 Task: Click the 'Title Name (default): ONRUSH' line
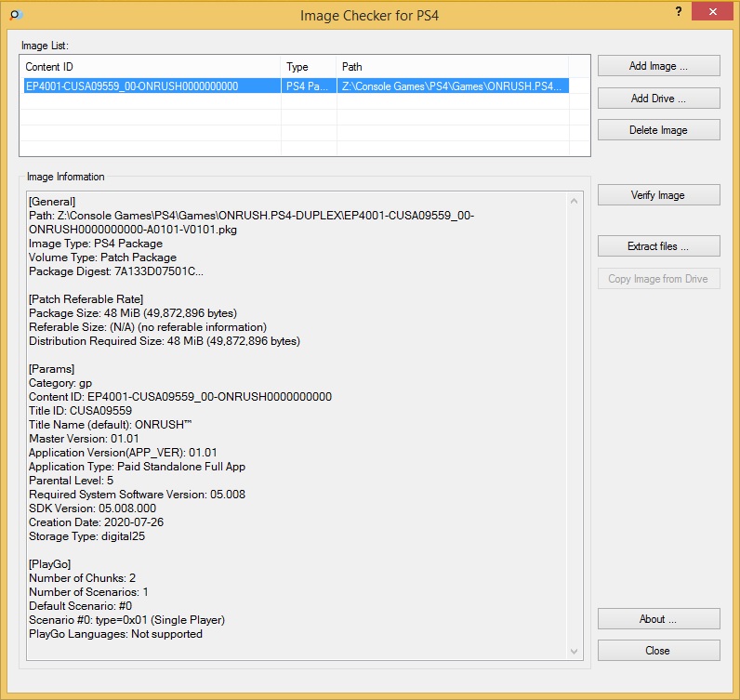[x=111, y=424]
